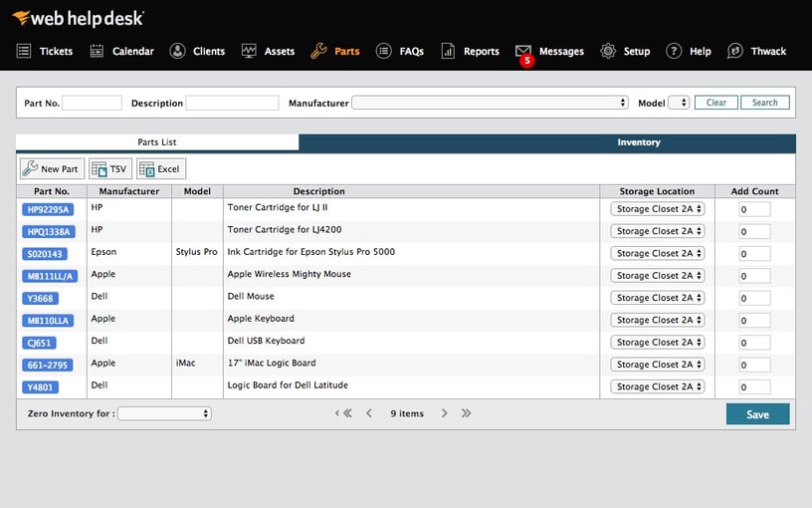Screen dimensions: 812x508
Task: Click the Search button
Action: click(x=765, y=103)
